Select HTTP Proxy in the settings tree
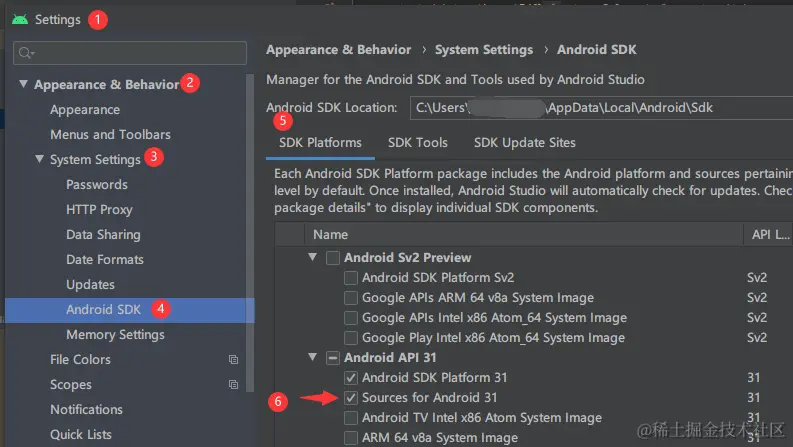Screen dimensions: 793x447 tap(99, 209)
